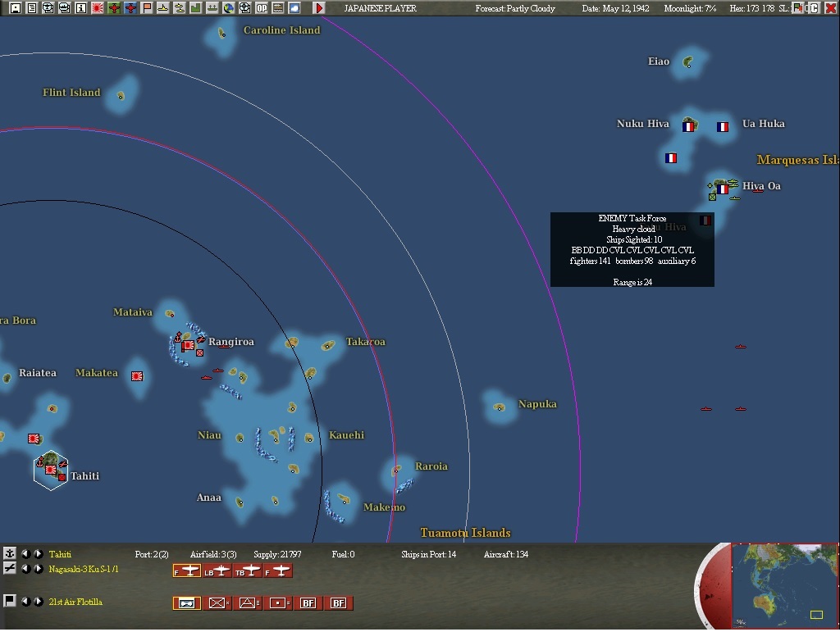Click the OP operations toolbar icon
Viewport: 840px width, 632px height.
pyautogui.click(x=262, y=7)
